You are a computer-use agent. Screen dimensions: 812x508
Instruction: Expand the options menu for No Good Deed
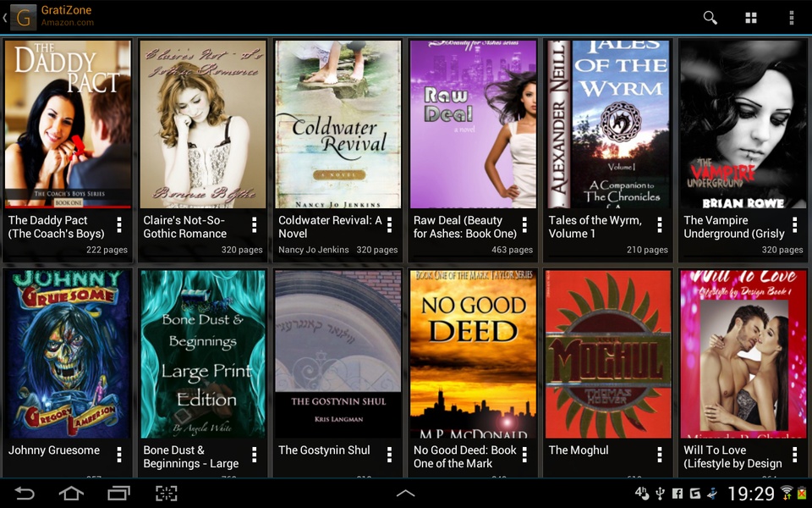[x=524, y=455]
